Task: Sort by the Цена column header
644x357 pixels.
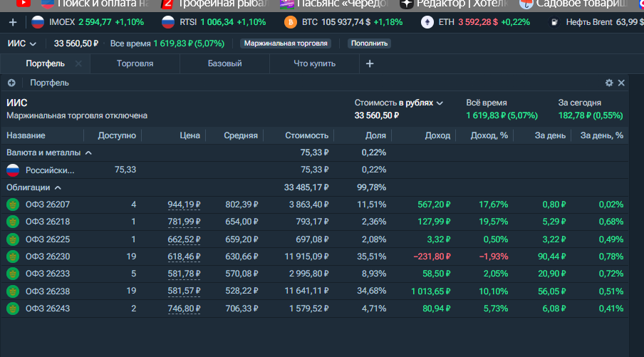Action: [x=189, y=135]
